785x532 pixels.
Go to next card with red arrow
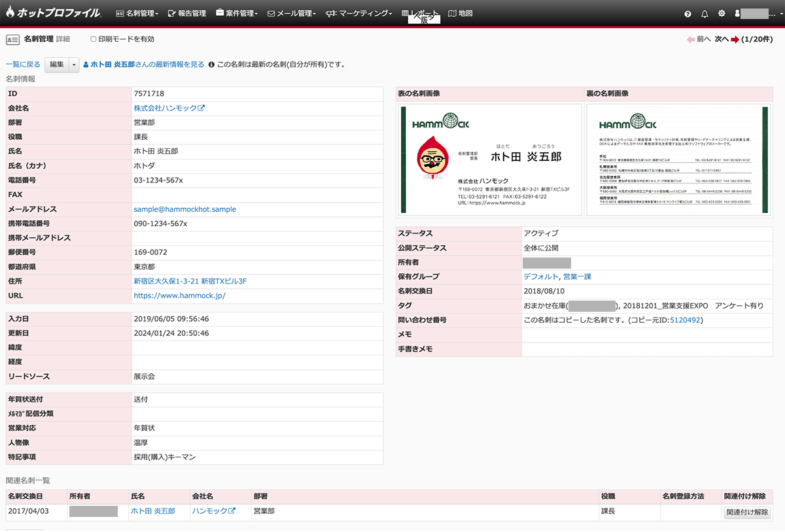pyautogui.click(x=735, y=39)
